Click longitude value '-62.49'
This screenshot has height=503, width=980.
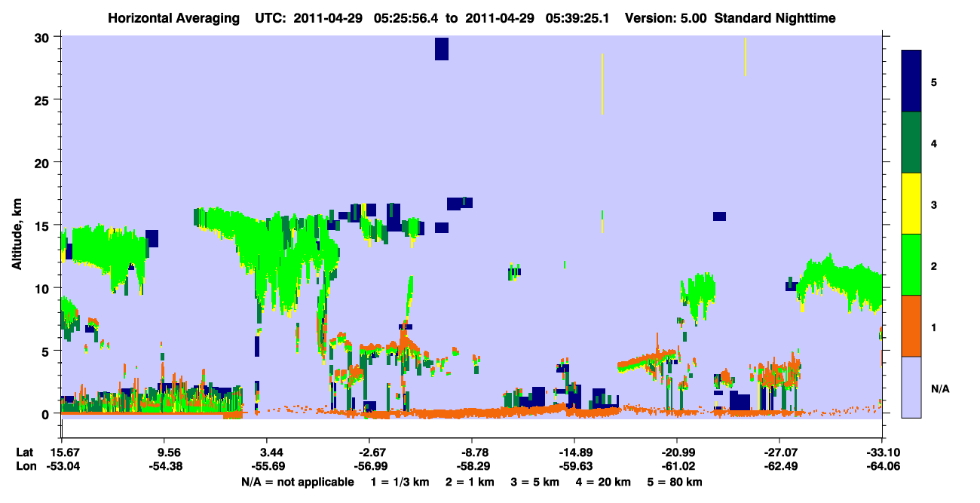779,466
